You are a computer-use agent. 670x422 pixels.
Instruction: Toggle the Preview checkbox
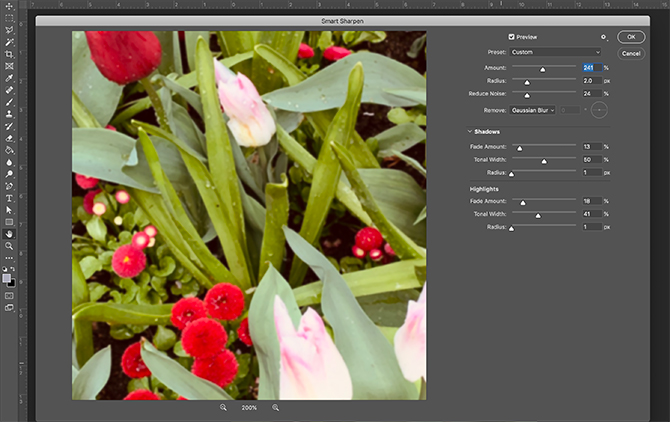511,37
